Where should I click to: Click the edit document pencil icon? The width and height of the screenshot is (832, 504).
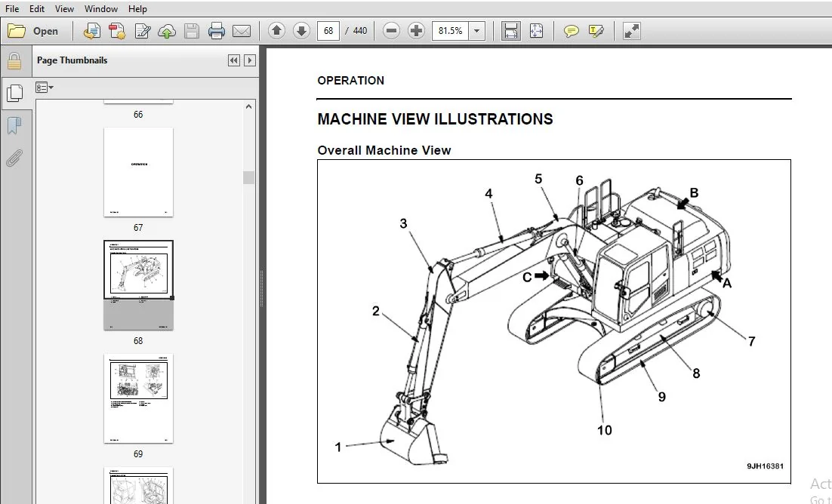[142, 31]
